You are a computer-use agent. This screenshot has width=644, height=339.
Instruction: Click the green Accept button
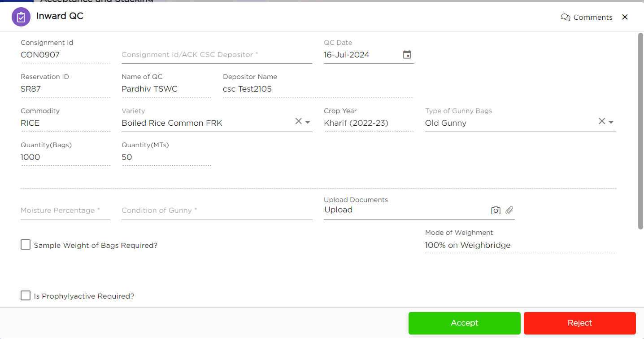coord(465,323)
